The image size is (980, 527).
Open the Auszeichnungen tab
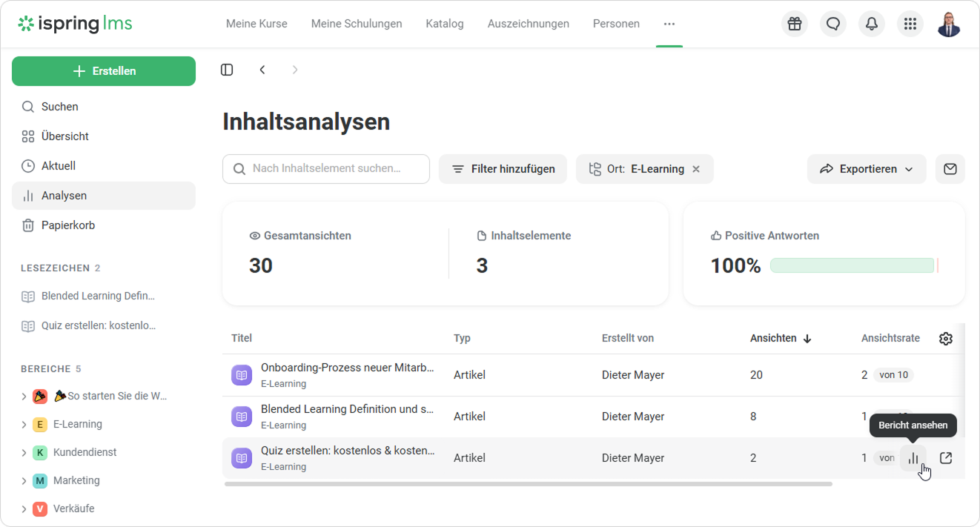click(529, 24)
